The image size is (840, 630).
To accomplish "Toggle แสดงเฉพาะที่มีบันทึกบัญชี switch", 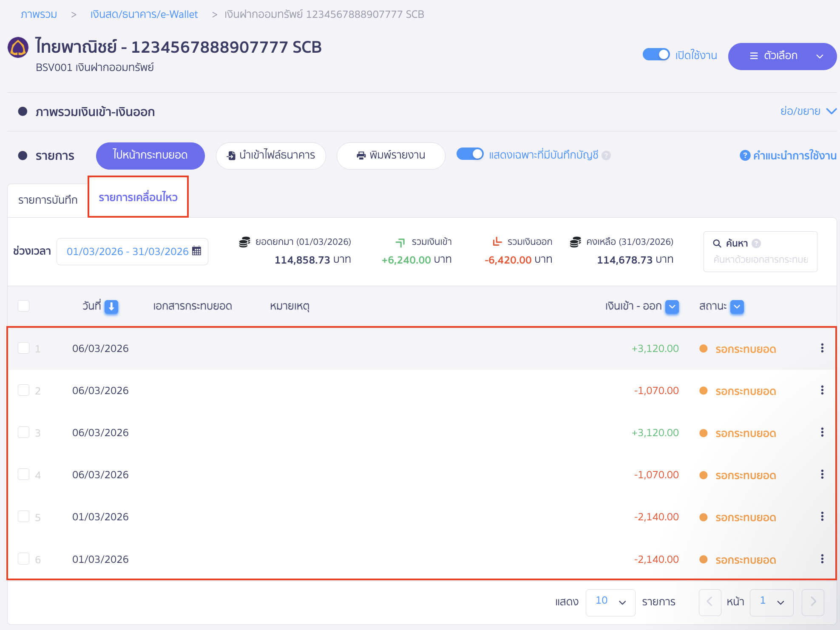I will coord(470,154).
